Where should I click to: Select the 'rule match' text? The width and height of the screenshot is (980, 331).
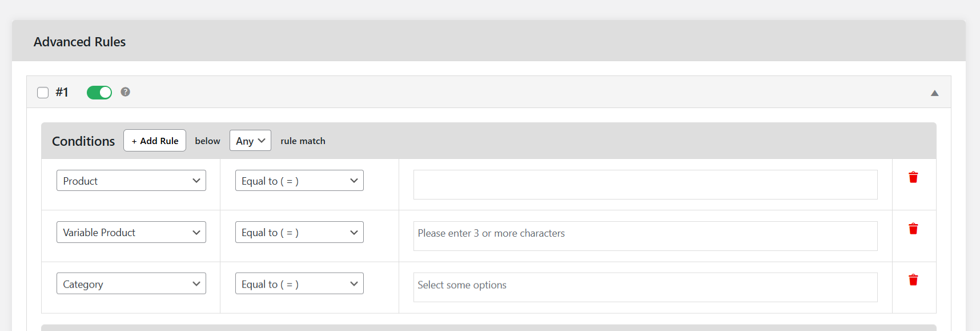[x=303, y=141]
